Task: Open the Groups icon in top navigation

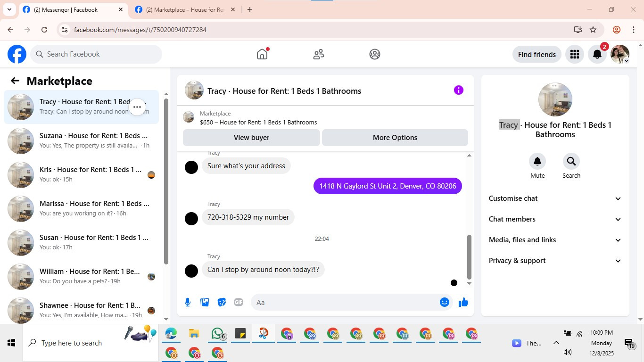Action: 375,54
